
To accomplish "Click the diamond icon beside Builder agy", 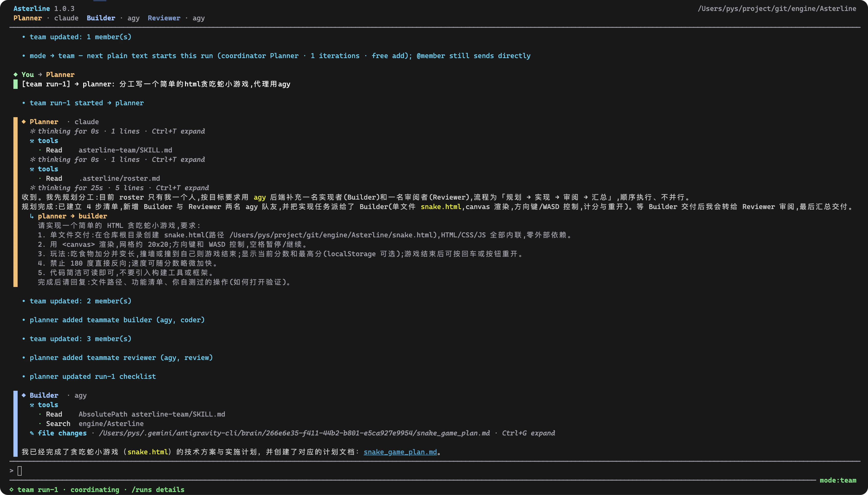I will [24, 395].
